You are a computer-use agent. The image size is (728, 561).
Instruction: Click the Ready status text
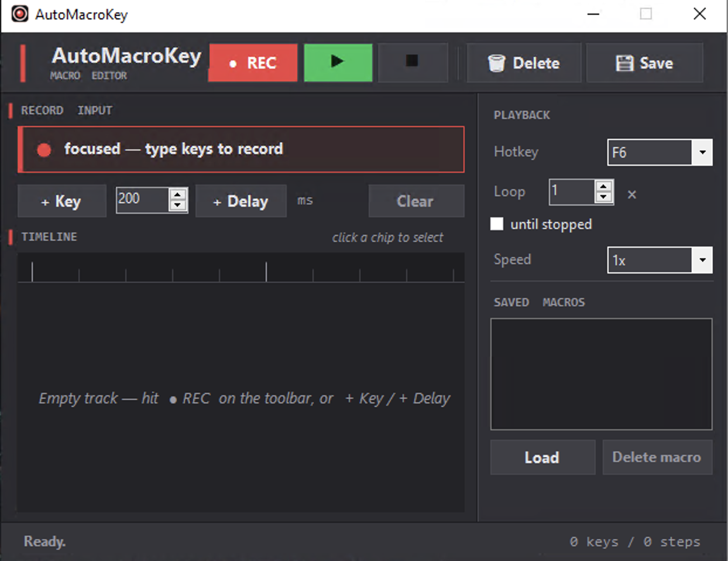[x=44, y=542]
